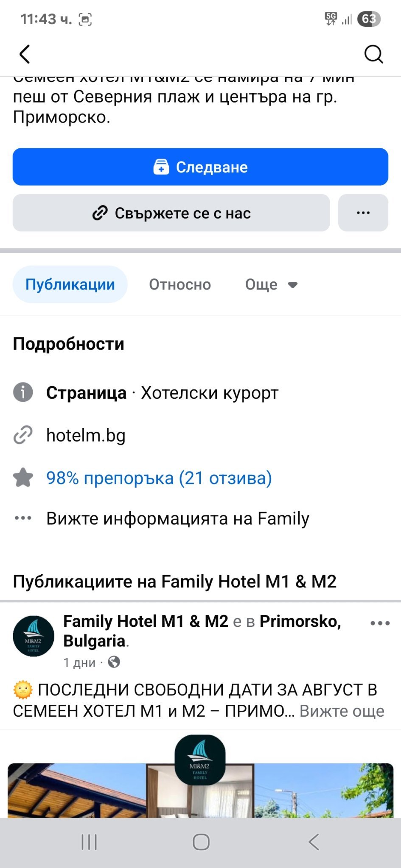Select the Публикации tab
This screenshot has height=868, width=401.
[70, 284]
